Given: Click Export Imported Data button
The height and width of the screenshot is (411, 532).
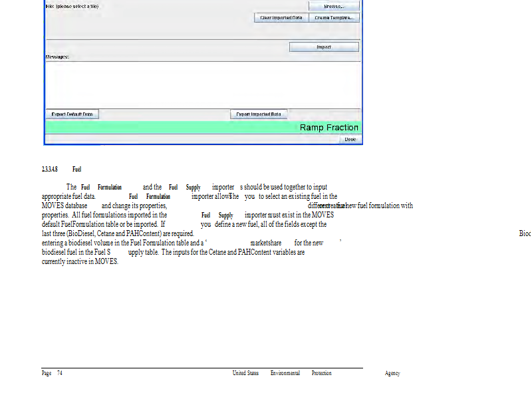Looking at the screenshot, I should pos(259,114).
